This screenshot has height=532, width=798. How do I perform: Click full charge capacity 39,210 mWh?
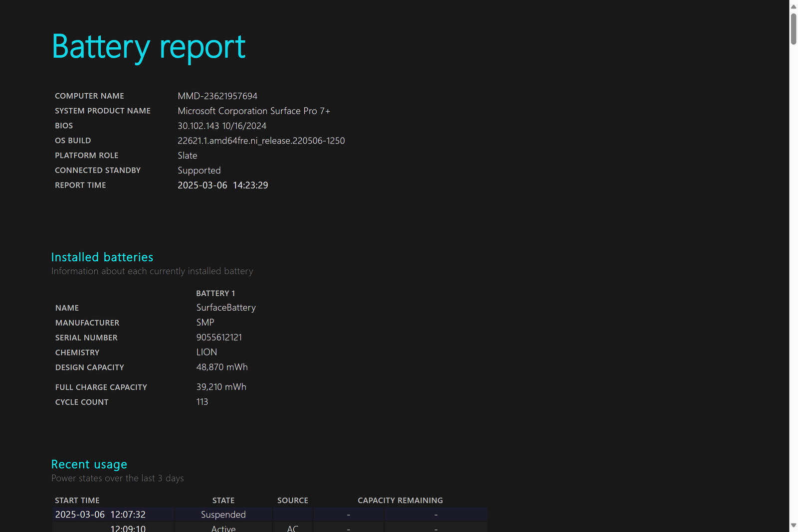point(221,387)
